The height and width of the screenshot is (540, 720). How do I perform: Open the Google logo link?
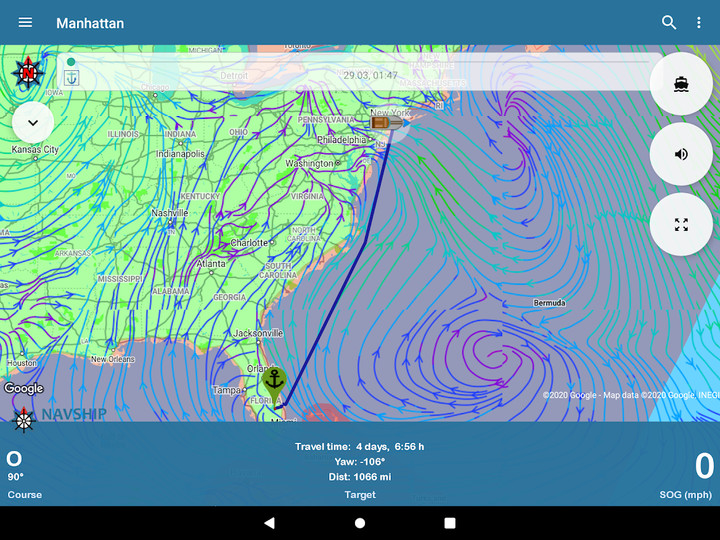click(x=24, y=388)
